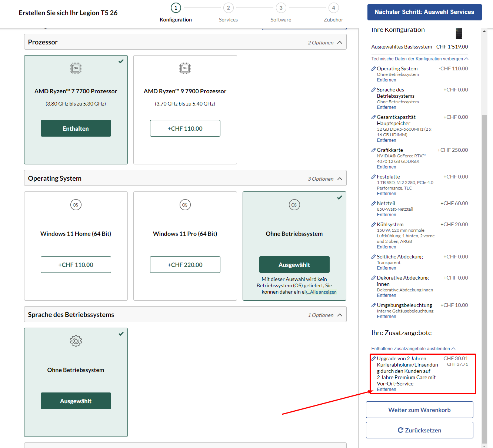The width and height of the screenshot is (493, 448).
Task: Click Nächster Schritt: Auswahl Services button
Action: pyautogui.click(x=424, y=12)
